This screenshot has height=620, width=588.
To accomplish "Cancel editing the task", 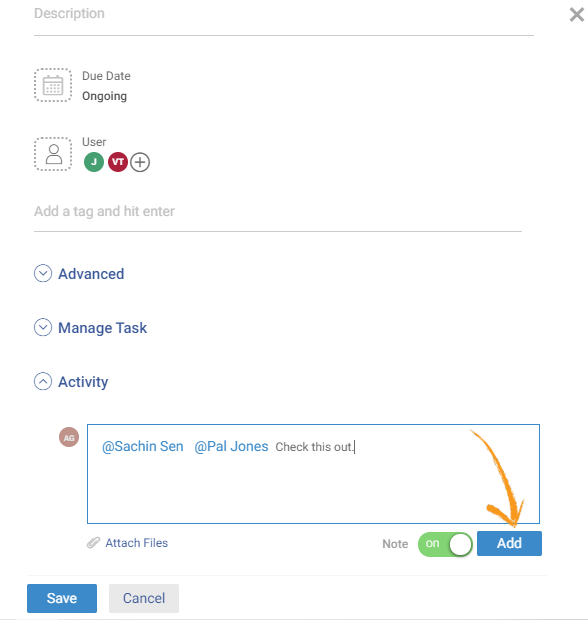I will pyautogui.click(x=144, y=598).
